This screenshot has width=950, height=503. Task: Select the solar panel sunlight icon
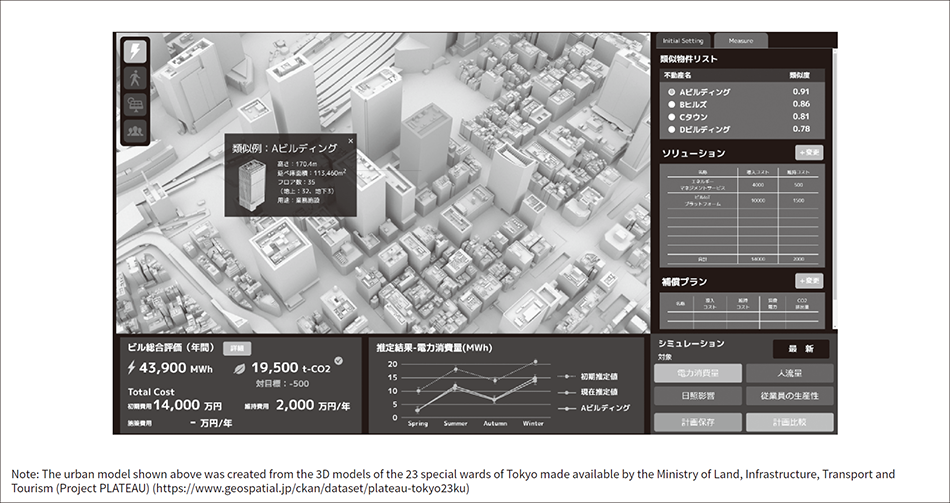[x=135, y=103]
